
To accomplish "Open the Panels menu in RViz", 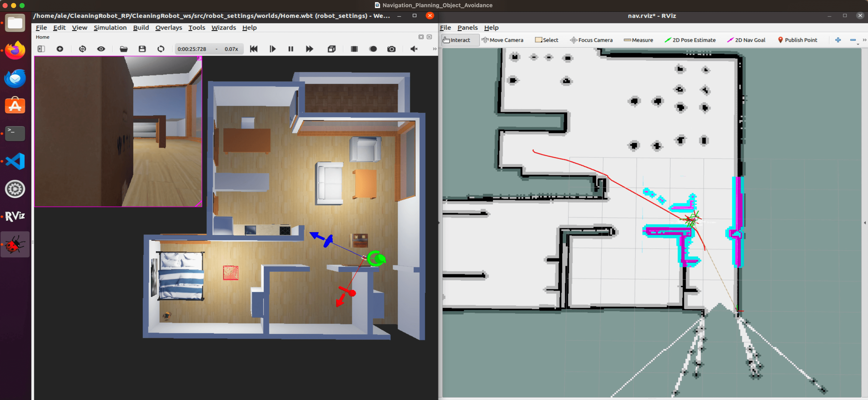I will click(x=467, y=28).
